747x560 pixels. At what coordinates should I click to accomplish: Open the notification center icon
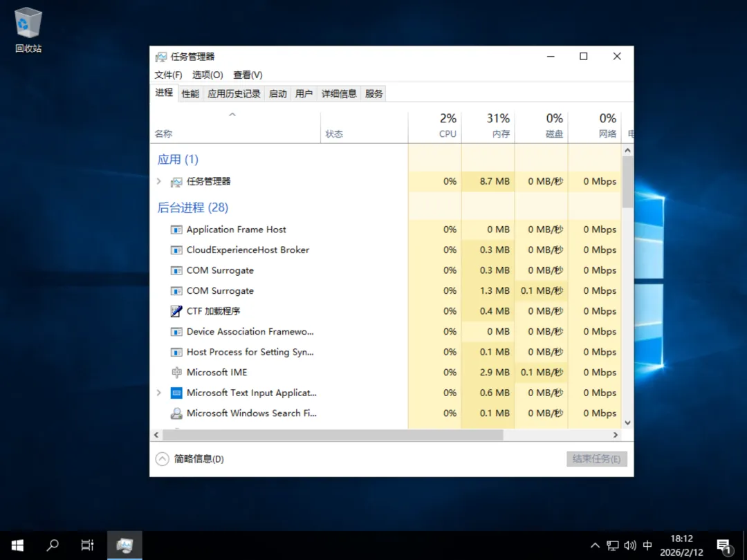(725, 547)
